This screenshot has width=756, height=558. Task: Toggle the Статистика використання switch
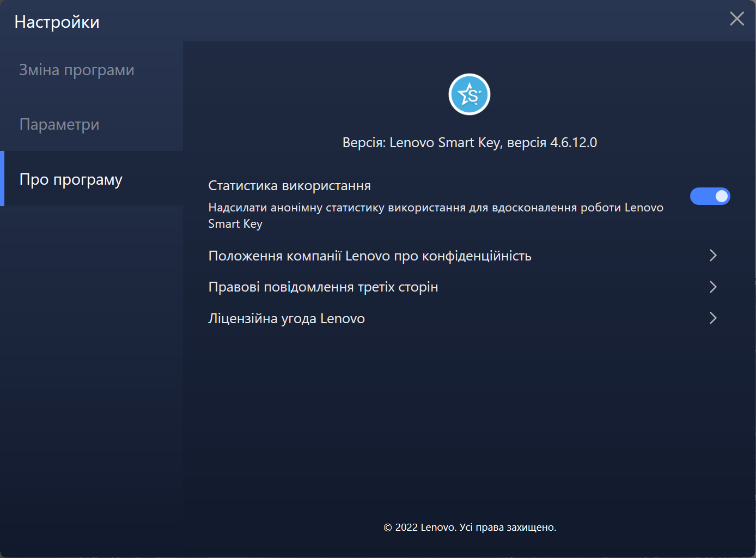coord(710,196)
